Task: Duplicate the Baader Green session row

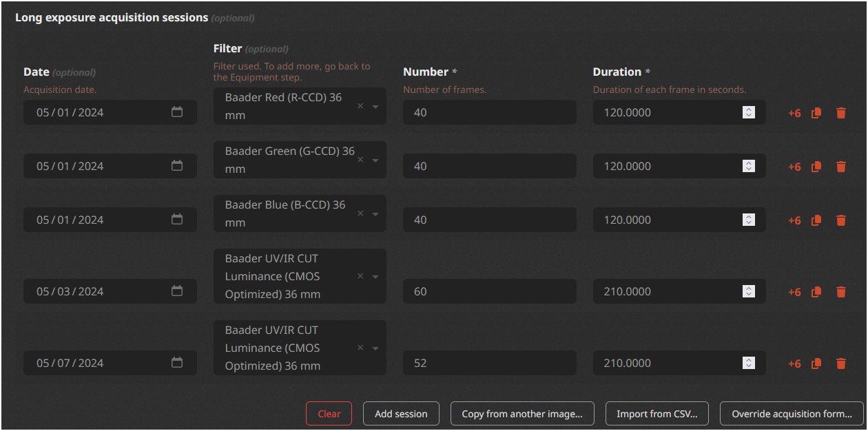Action: 816,167
